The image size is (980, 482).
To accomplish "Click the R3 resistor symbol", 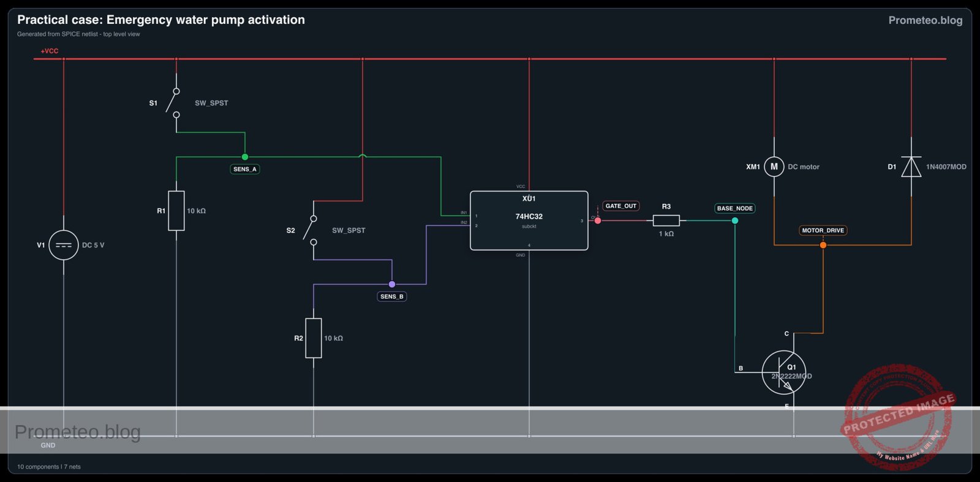I will [x=666, y=220].
